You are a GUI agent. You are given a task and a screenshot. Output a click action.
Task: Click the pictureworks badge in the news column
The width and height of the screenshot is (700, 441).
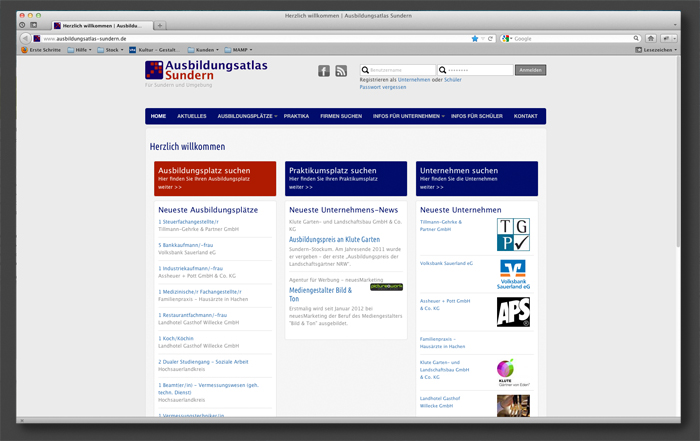tap(387, 287)
